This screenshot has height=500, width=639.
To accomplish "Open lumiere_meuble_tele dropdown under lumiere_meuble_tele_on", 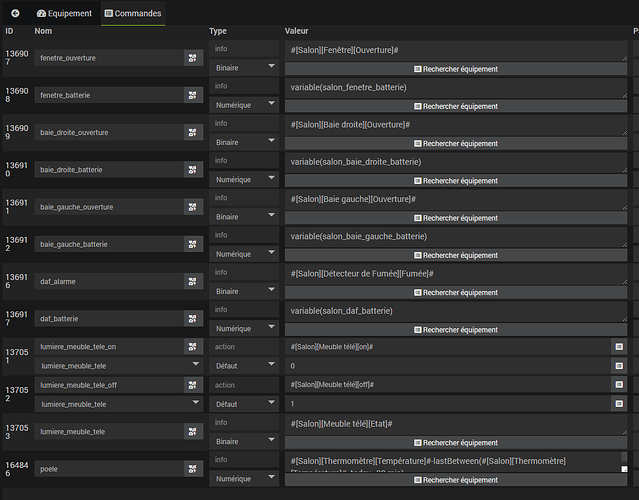I will tap(119, 366).
